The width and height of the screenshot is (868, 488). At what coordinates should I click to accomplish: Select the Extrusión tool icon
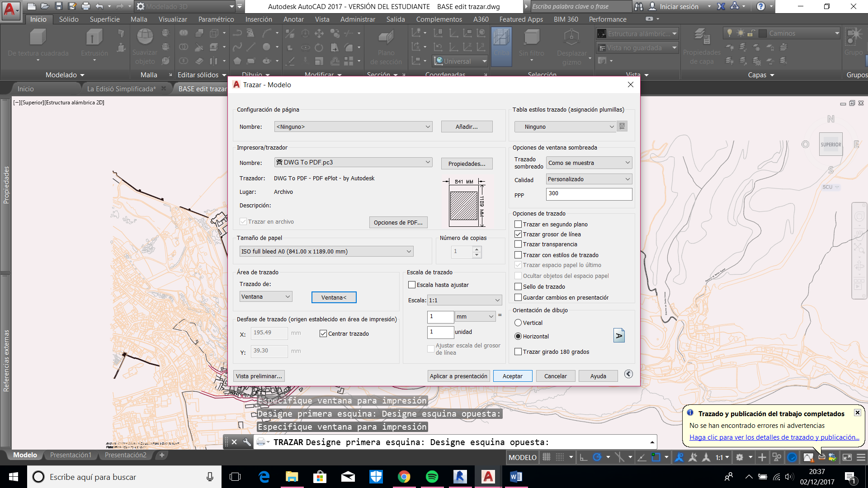94,38
